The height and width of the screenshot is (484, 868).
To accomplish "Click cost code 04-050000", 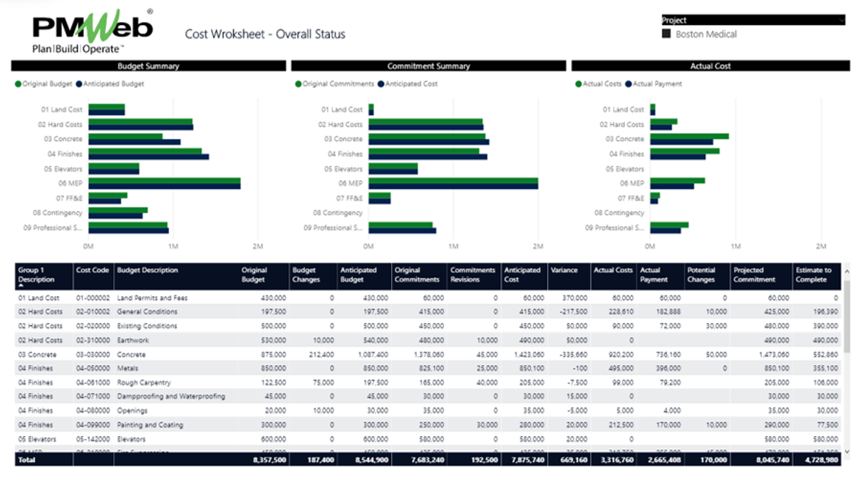I will [x=93, y=369].
